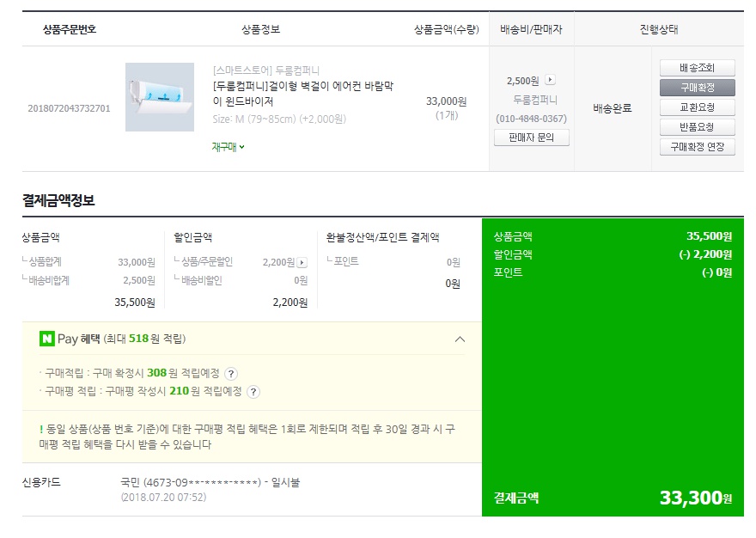The width and height of the screenshot is (756, 538).
Task: Click 배송비합계 2,500원 value
Action: [139, 280]
